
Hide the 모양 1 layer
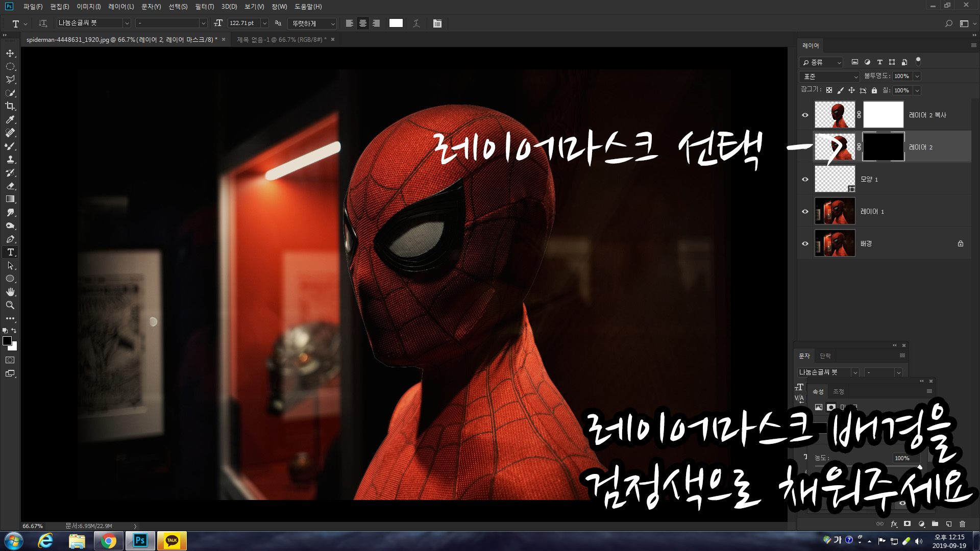(805, 179)
